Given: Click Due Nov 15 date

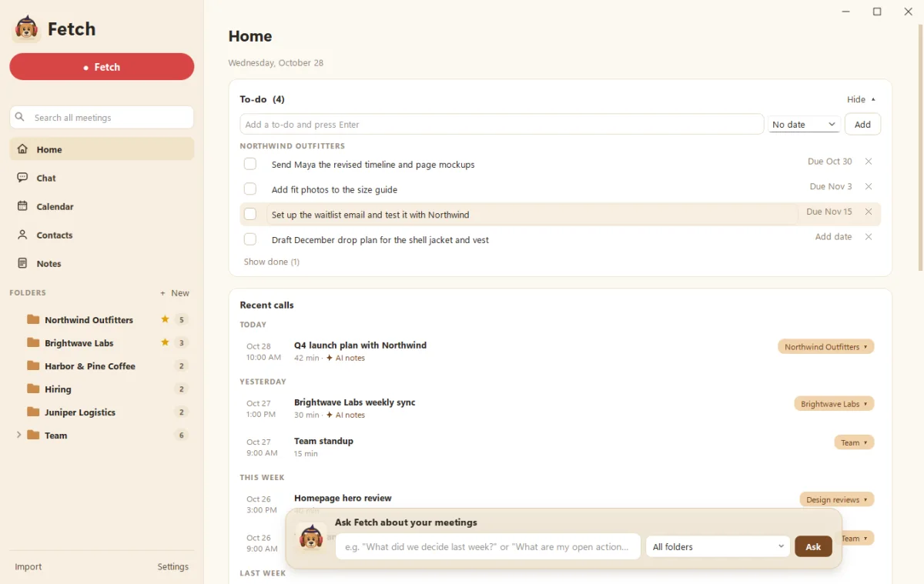Looking at the screenshot, I should pos(829,212).
